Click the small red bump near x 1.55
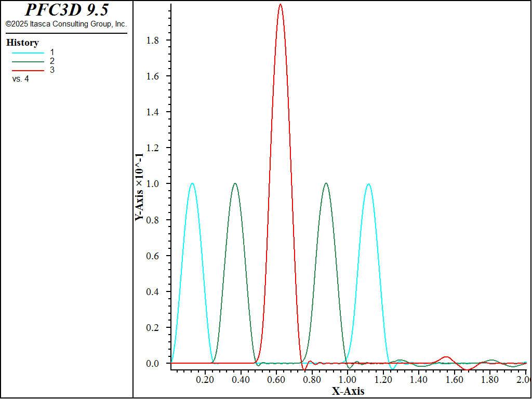This screenshot has width=532, height=399. coord(446,357)
